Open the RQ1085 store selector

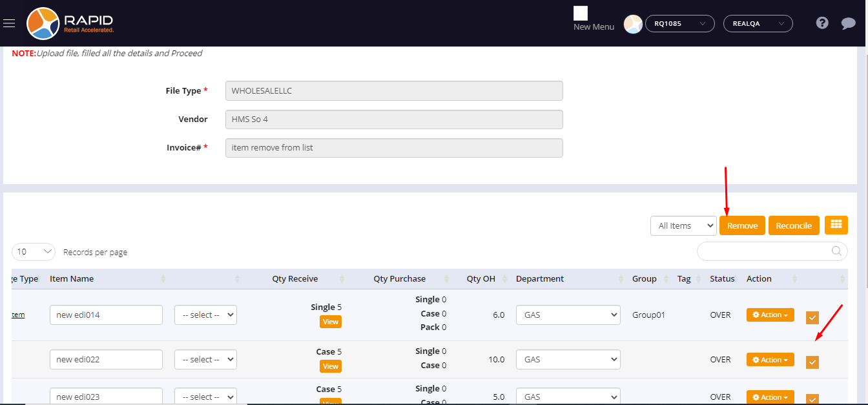679,24
